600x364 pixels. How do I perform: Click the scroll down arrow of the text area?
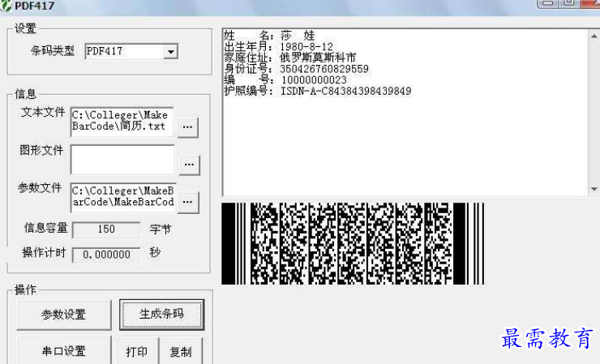point(594,189)
